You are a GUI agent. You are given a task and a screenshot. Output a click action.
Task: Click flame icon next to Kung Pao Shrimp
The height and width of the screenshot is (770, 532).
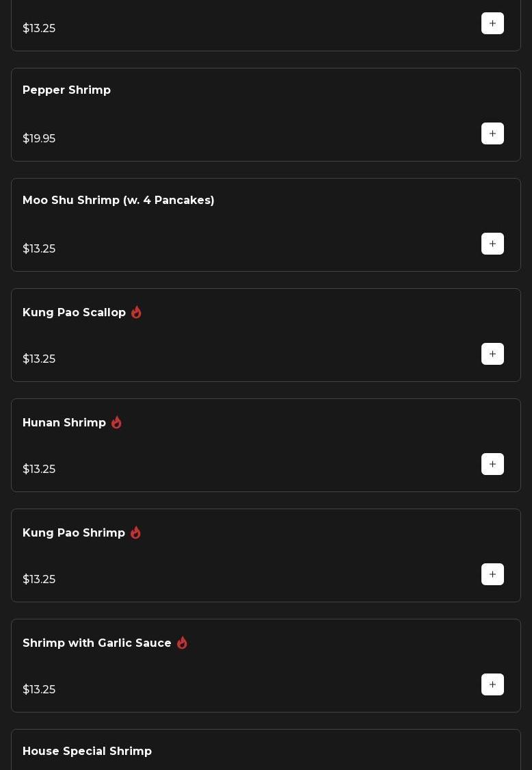[135, 532]
